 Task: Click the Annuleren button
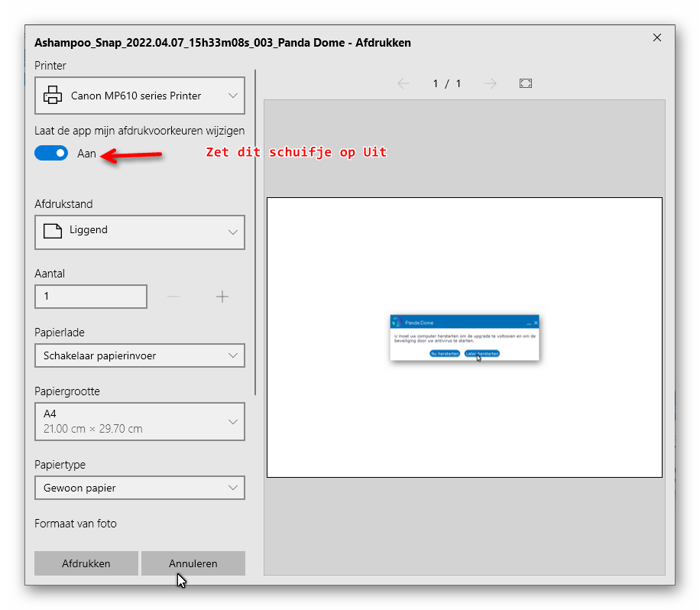point(193,563)
